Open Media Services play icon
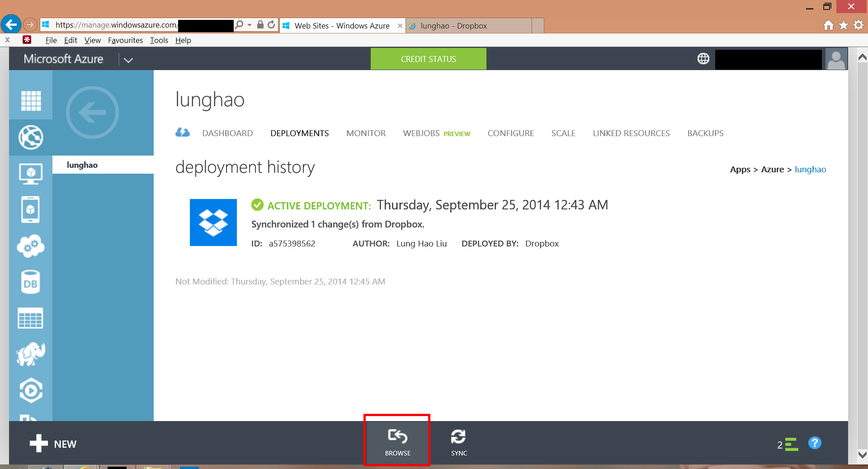This screenshot has width=868, height=469. 31,390
